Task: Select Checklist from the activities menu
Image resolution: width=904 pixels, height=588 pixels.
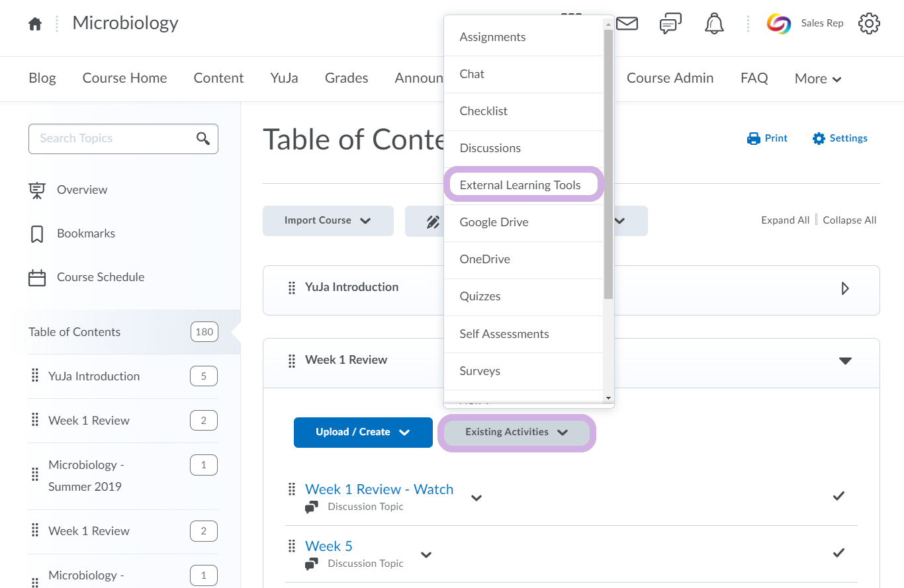Action: pyautogui.click(x=523, y=111)
